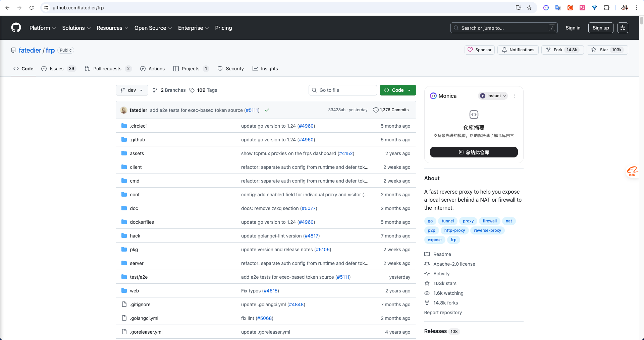Viewport: 644px width, 340px height.
Task: Open the translate extension icon
Action: pos(558,8)
